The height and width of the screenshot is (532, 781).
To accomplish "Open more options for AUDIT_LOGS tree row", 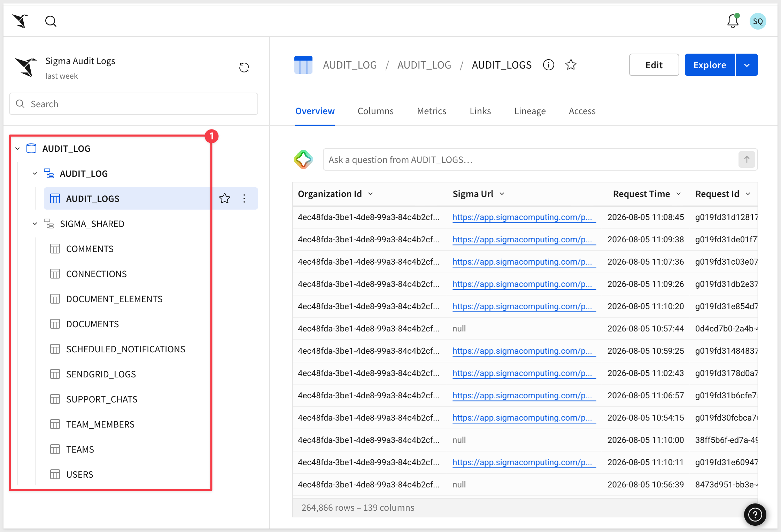I will pos(244,198).
